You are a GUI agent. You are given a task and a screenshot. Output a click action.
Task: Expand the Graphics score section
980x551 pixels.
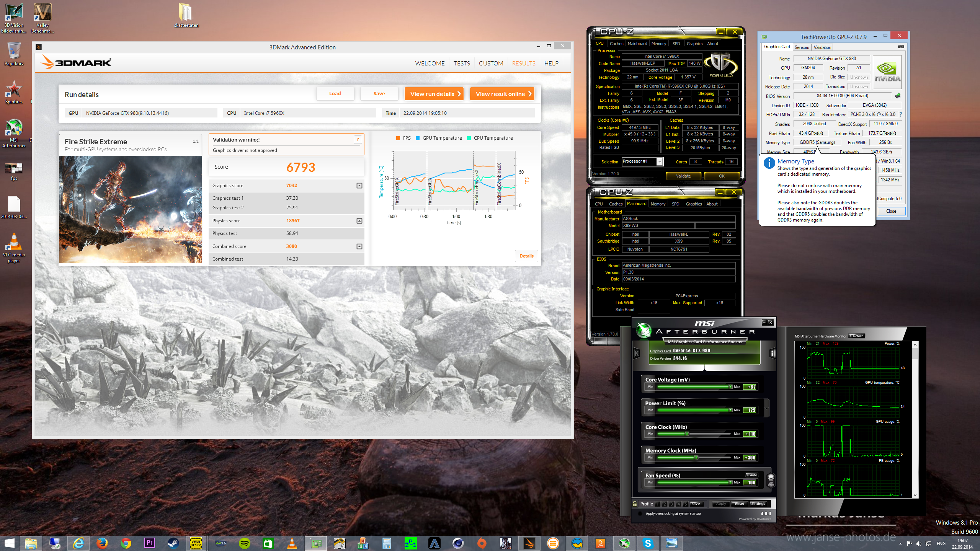[x=359, y=186]
